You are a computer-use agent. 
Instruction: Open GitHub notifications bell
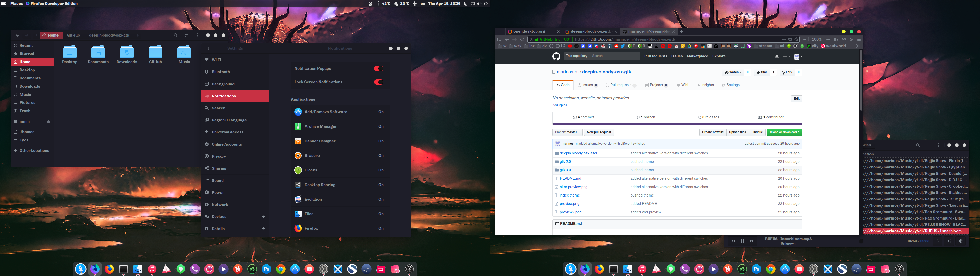point(776,56)
